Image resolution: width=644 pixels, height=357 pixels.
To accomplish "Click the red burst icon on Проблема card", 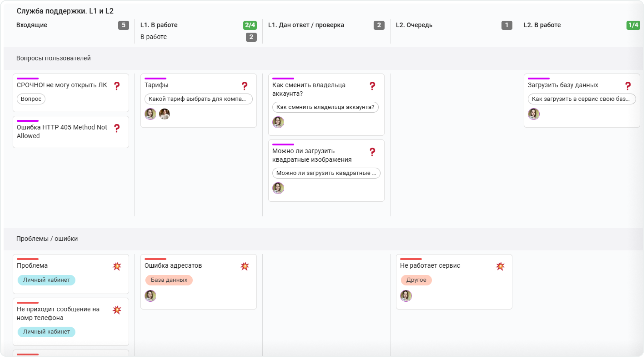I will (x=117, y=266).
